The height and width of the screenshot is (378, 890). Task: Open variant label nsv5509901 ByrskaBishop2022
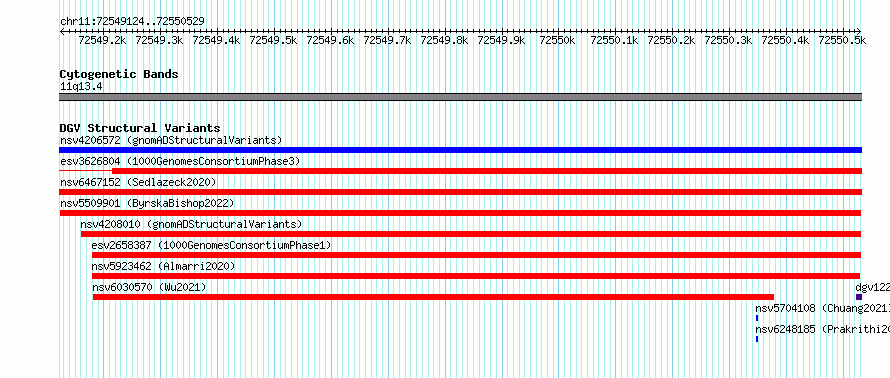pyautogui.click(x=147, y=203)
